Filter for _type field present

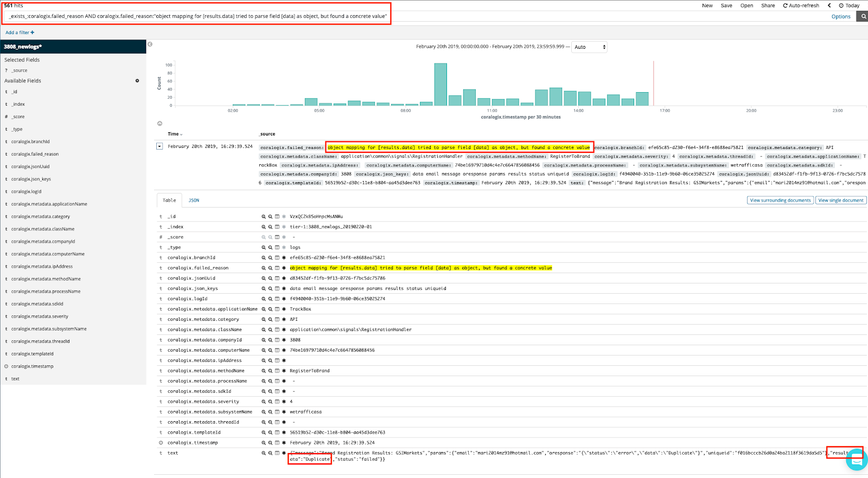click(x=283, y=248)
